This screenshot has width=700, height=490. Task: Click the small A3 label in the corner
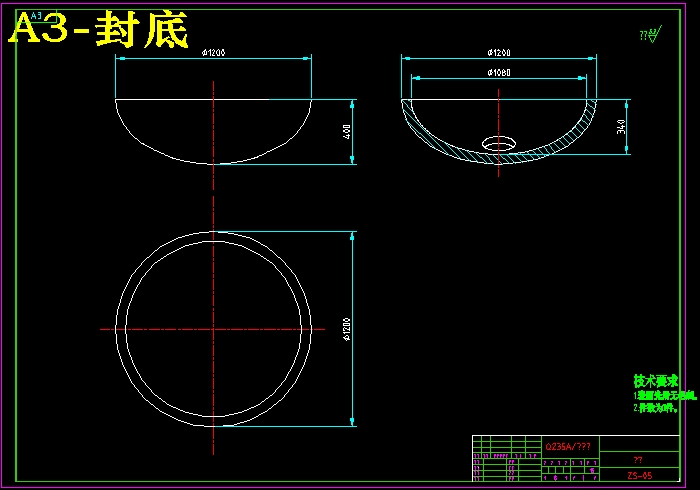tap(38, 16)
